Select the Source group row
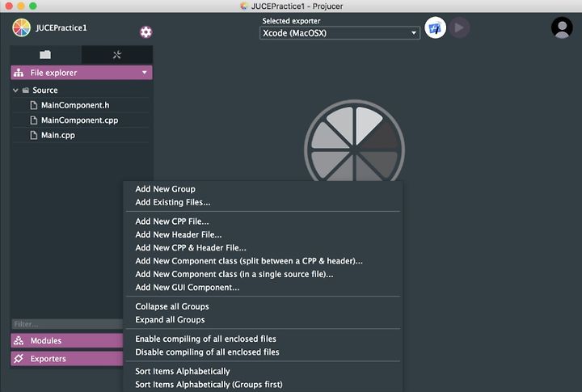The image size is (582, 392). click(x=81, y=91)
